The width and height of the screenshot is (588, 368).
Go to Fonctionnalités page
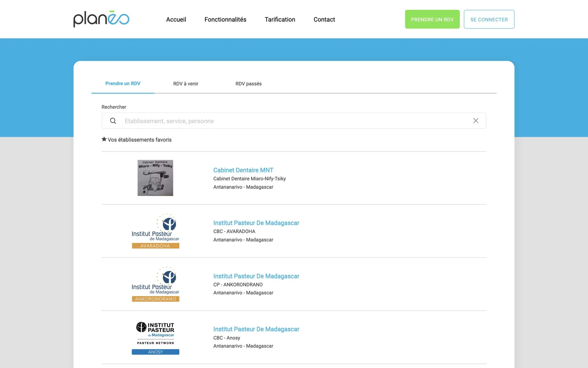(x=225, y=20)
